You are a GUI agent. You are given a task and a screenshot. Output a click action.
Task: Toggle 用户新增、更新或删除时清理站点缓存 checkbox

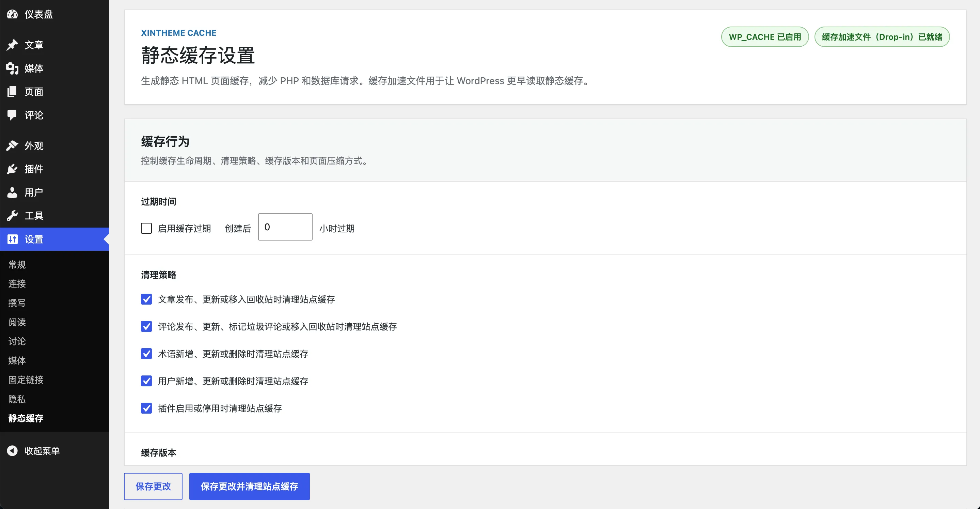146,381
